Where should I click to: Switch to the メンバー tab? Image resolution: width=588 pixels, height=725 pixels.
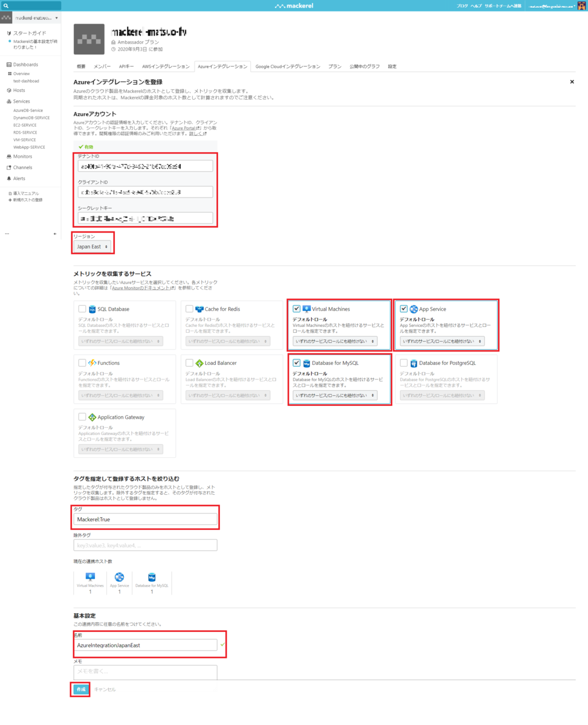pyautogui.click(x=102, y=66)
